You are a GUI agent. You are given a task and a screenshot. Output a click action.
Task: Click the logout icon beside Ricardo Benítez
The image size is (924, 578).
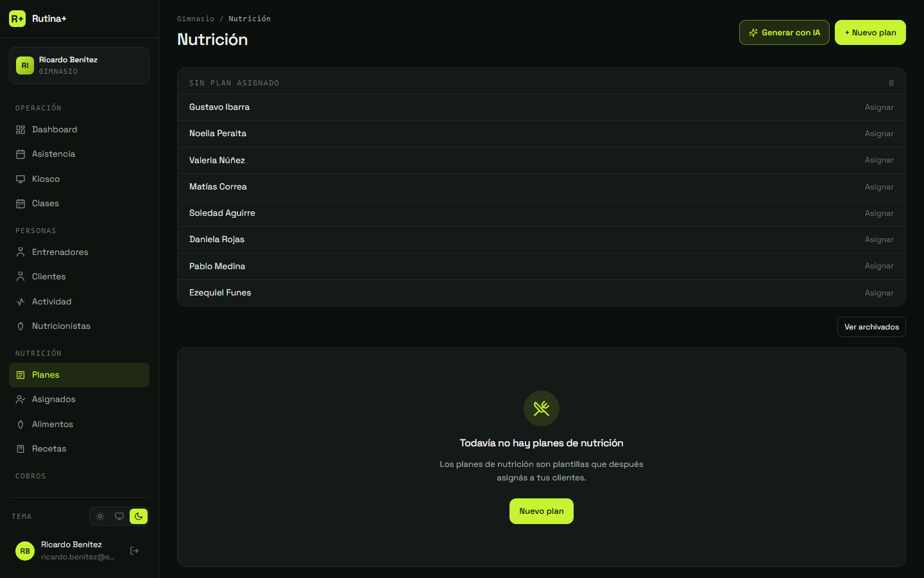[135, 551]
